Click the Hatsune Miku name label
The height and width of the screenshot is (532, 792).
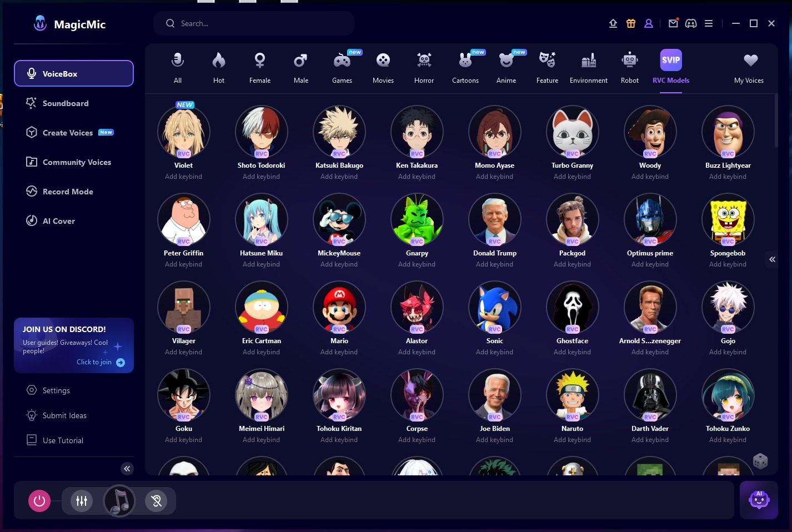[262, 253]
